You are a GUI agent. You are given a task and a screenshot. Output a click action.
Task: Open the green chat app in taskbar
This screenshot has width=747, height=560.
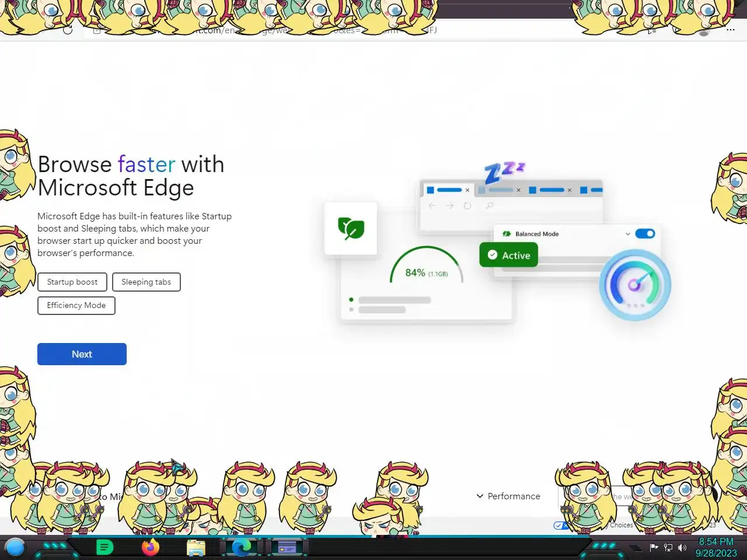pos(104,547)
